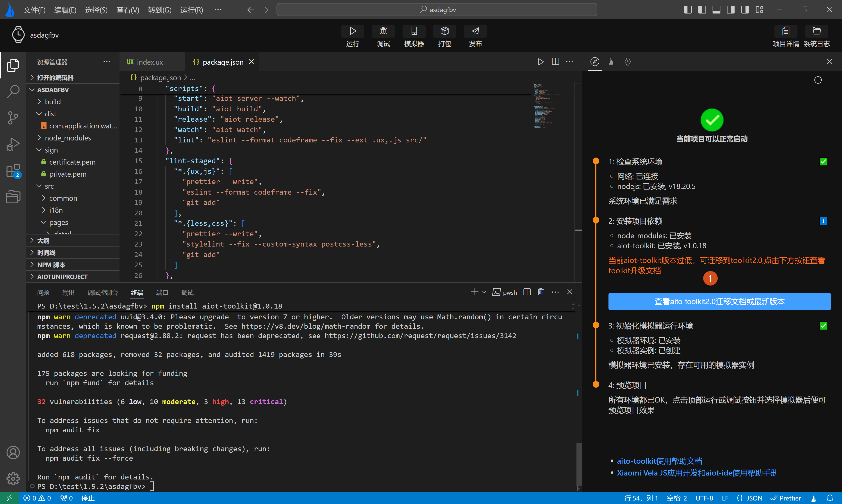
Task: Split the editor to the right
Action: tap(555, 62)
